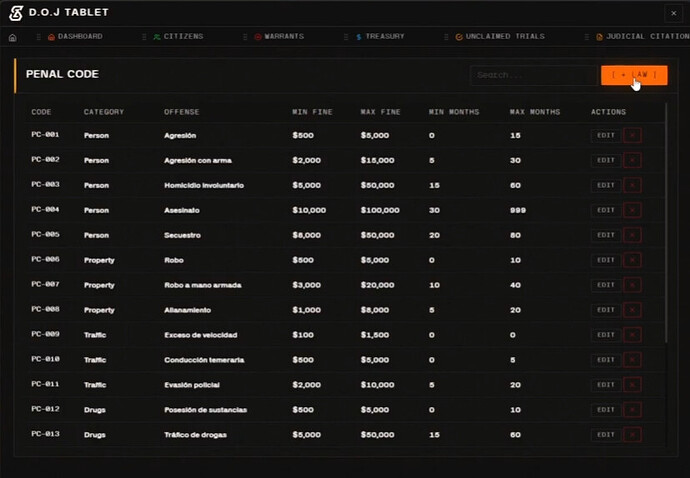Click the D.O.J Tablet logo icon
The width and height of the screenshot is (690, 478).
[16, 13]
